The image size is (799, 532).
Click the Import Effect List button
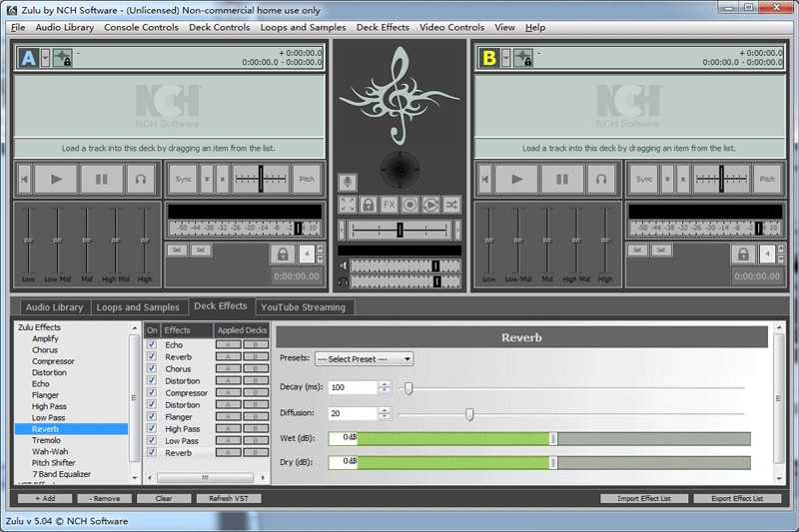[644, 498]
